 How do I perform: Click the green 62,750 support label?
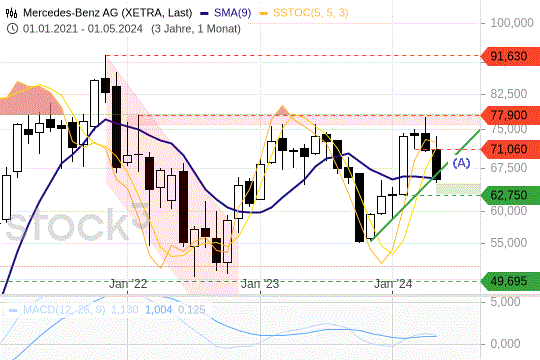click(x=511, y=195)
